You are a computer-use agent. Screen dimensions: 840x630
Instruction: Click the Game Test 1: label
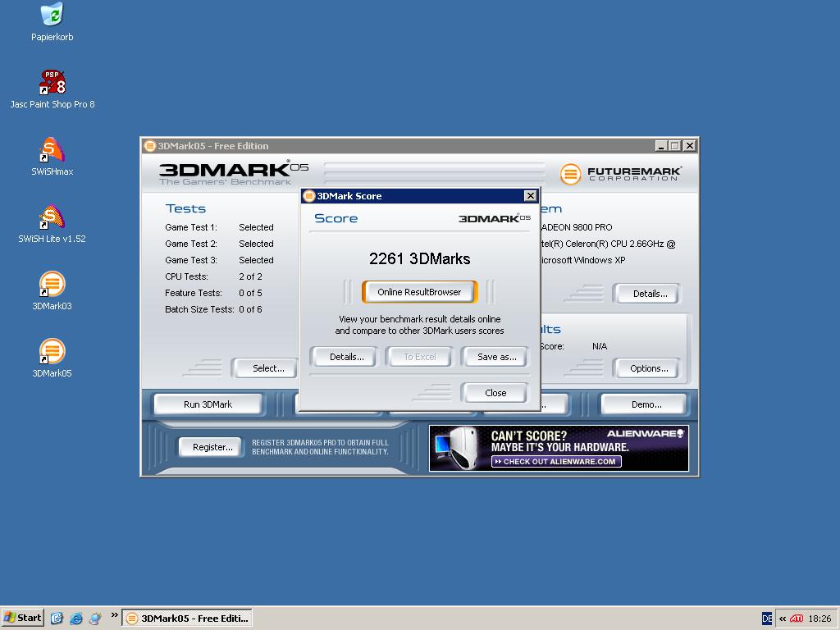(x=190, y=227)
